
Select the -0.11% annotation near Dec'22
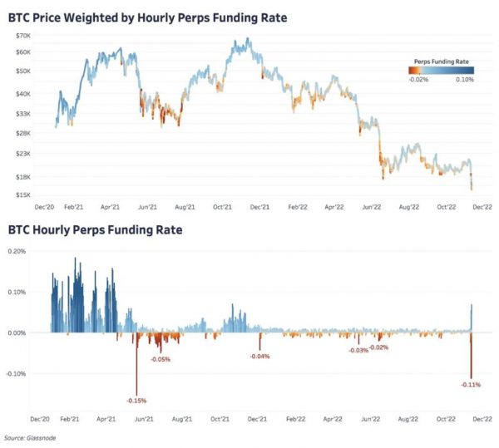[x=472, y=385]
